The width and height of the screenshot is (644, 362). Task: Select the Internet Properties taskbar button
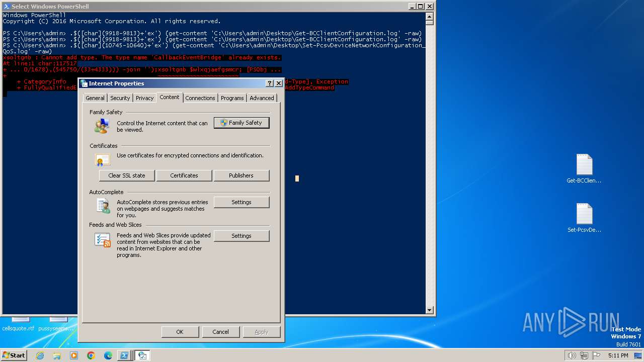(x=142, y=355)
